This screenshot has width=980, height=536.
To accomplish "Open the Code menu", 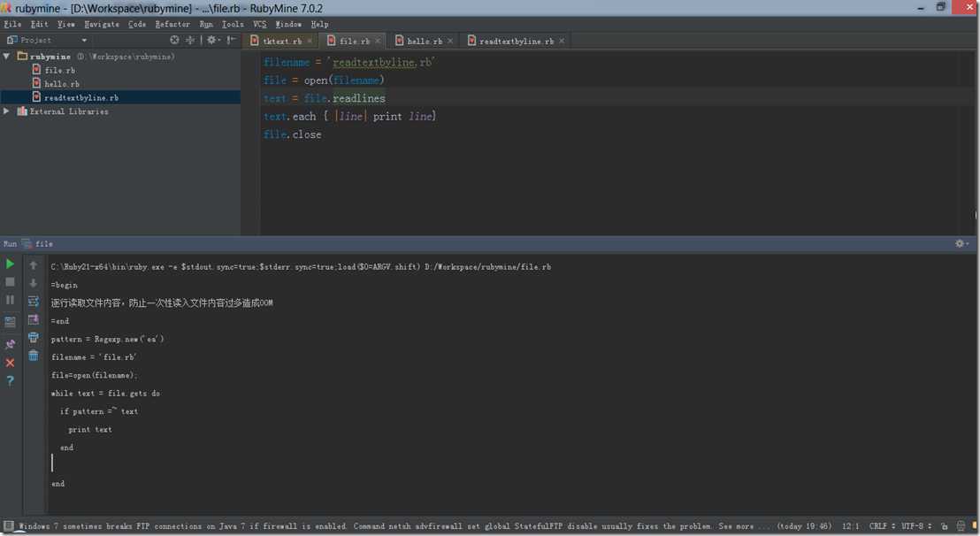I will tap(137, 25).
